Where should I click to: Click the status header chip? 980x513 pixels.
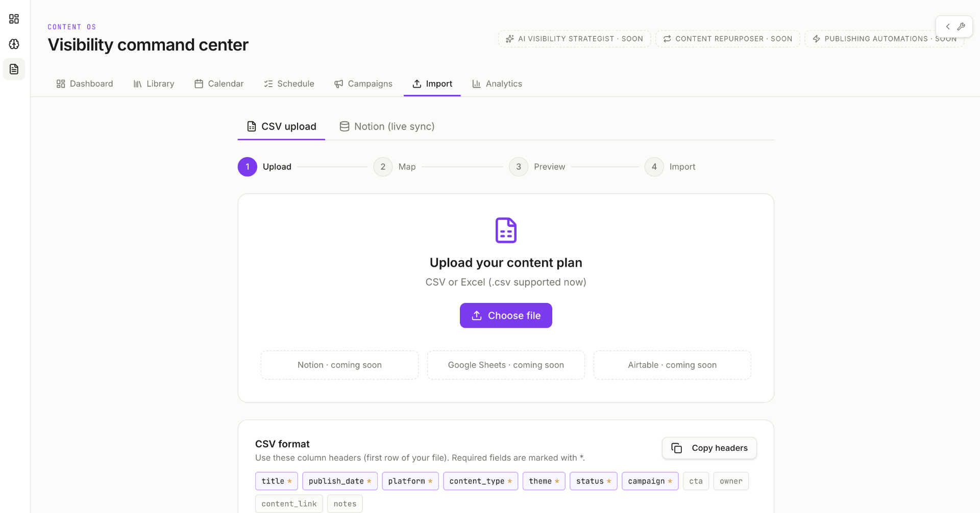click(594, 481)
